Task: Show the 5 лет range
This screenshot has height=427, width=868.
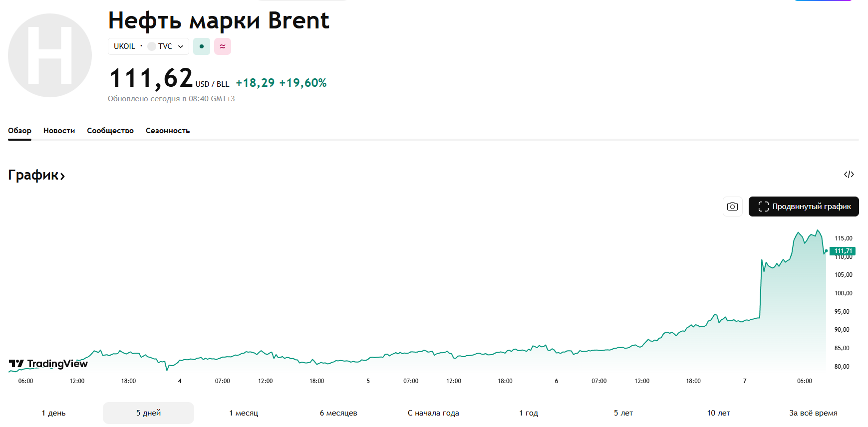Action: coord(623,413)
